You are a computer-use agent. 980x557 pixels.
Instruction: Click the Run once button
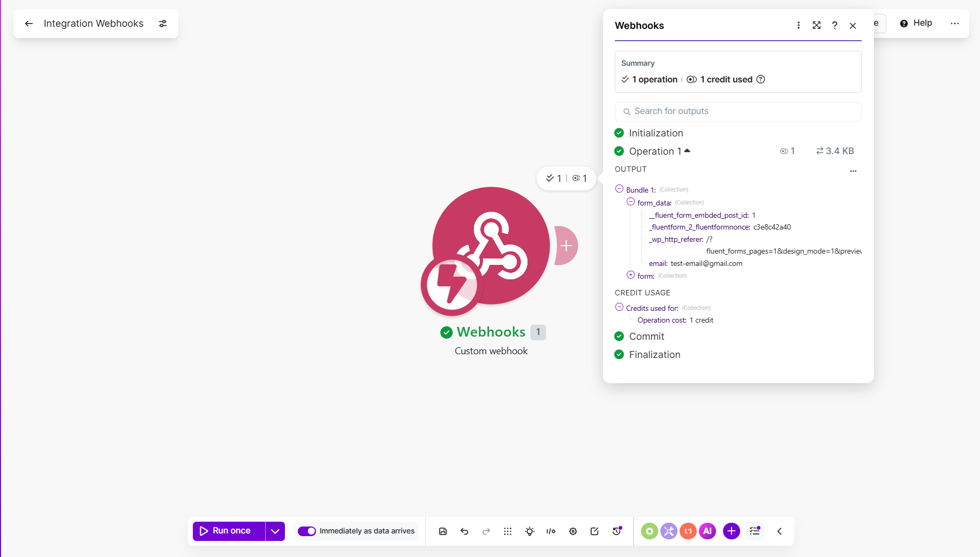tap(229, 531)
